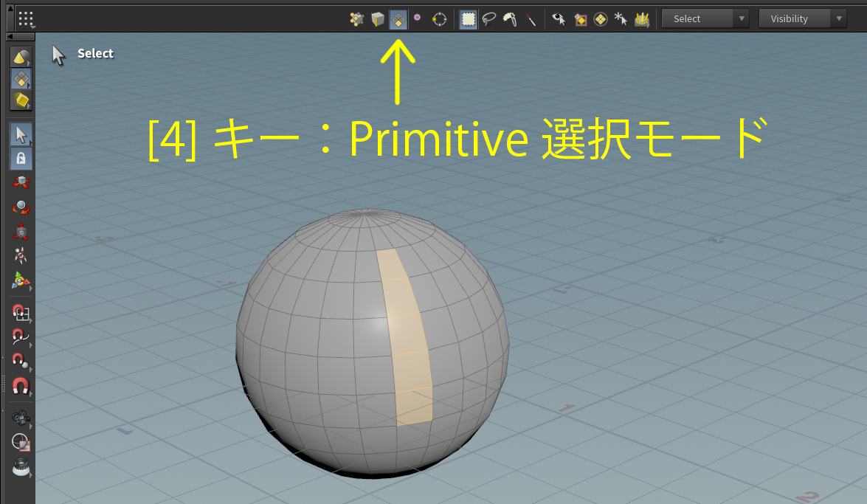Select the Brush picking tool
This screenshot has width=867, height=504.
(x=510, y=19)
